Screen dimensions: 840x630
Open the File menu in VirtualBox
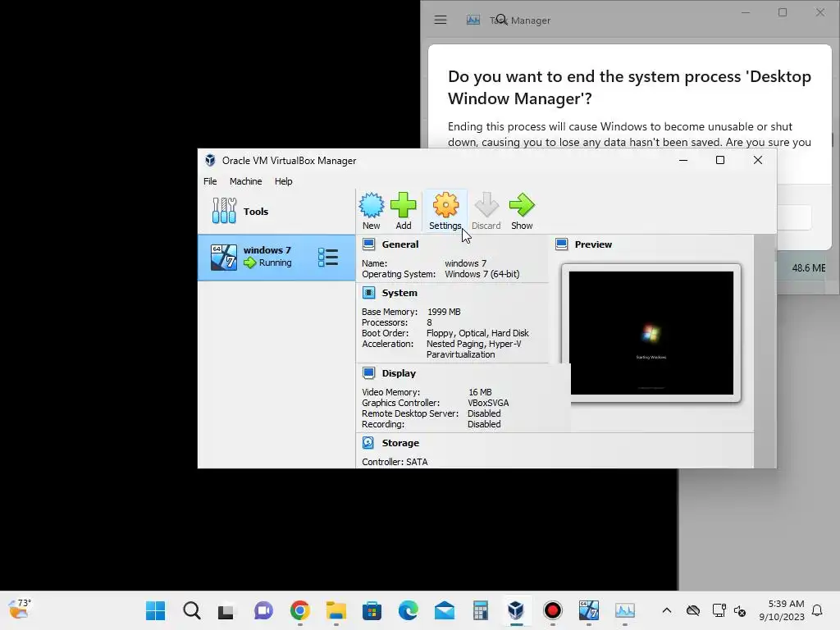tap(210, 181)
